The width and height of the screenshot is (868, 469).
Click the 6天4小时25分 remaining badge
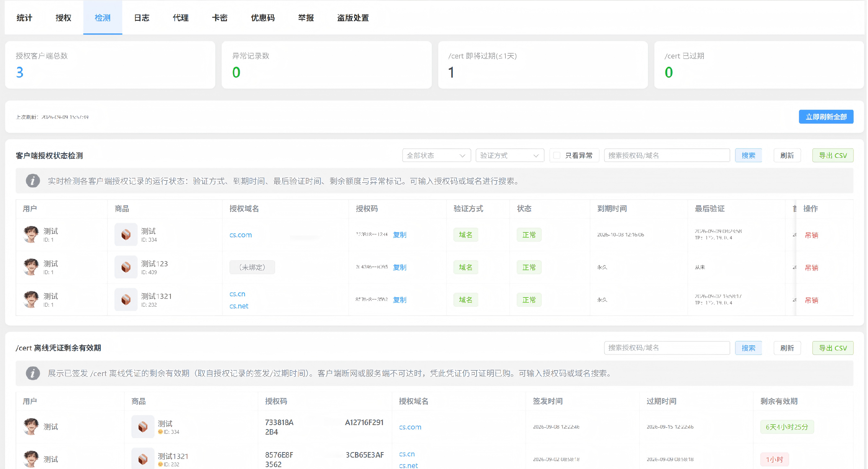click(x=787, y=427)
